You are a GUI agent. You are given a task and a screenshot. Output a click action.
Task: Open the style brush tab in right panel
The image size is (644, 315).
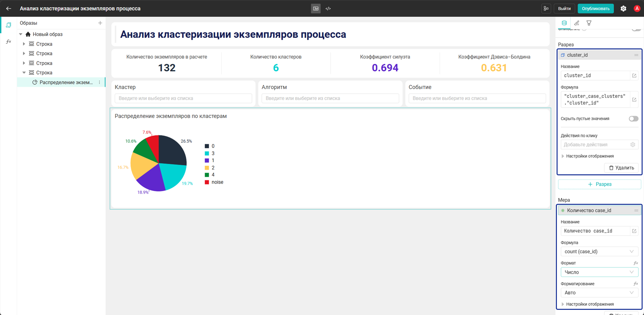click(x=577, y=23)
